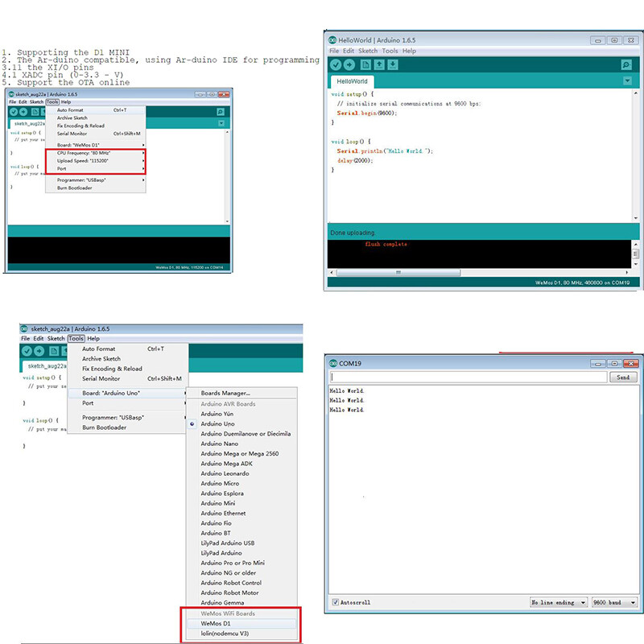Click Save sketch icon in HelloWorld window
Image resolution: width=644 pixels, height=644 pixels.
(x=393, y=65)
